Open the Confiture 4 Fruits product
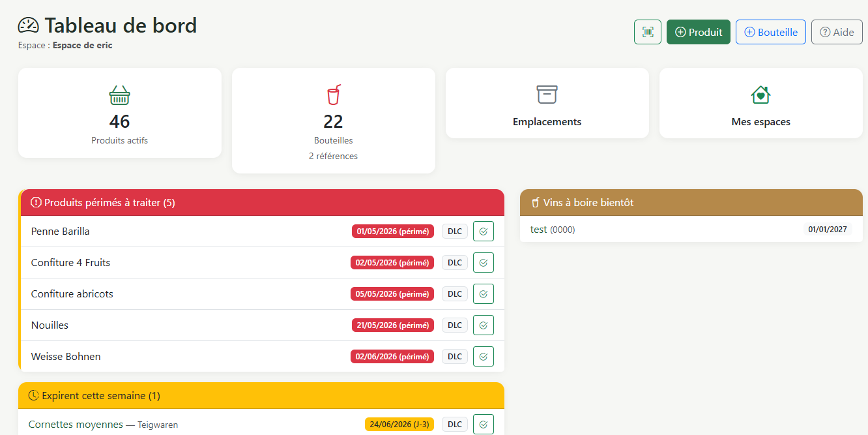 (x=70, y=262)
